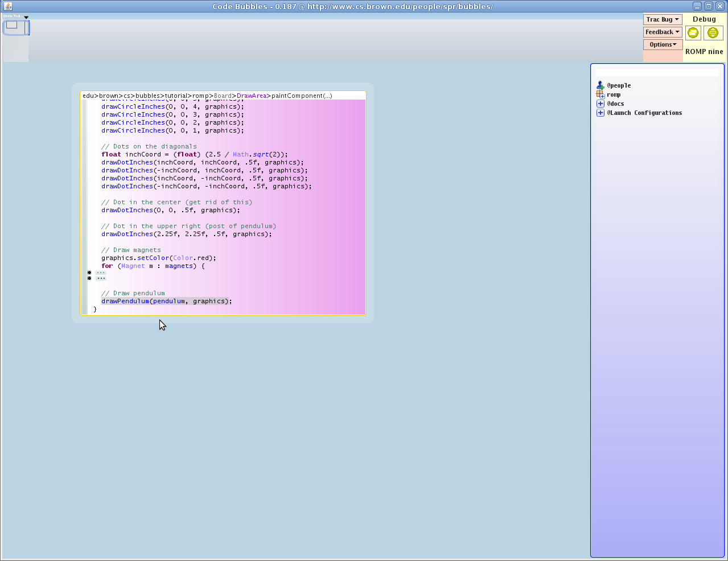Open the Options dropdown menu
This screenshot has height=561, width=728.
coord(663,44)
